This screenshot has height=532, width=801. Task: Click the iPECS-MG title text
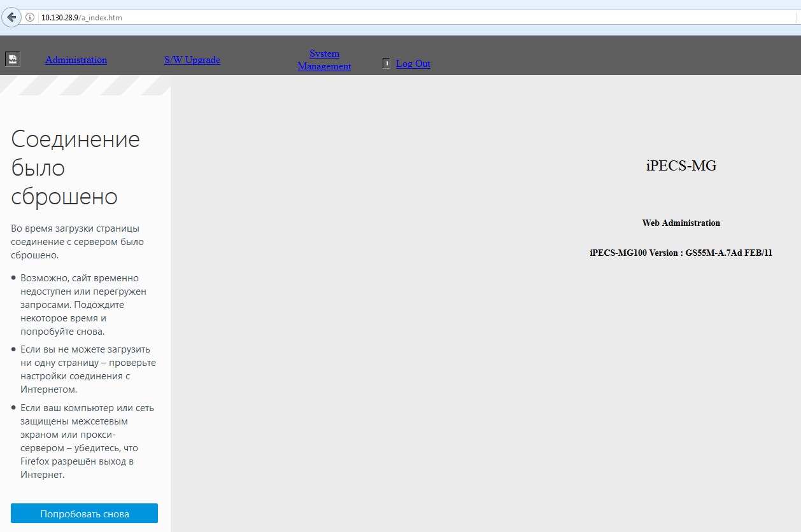[x=681, y=165]
